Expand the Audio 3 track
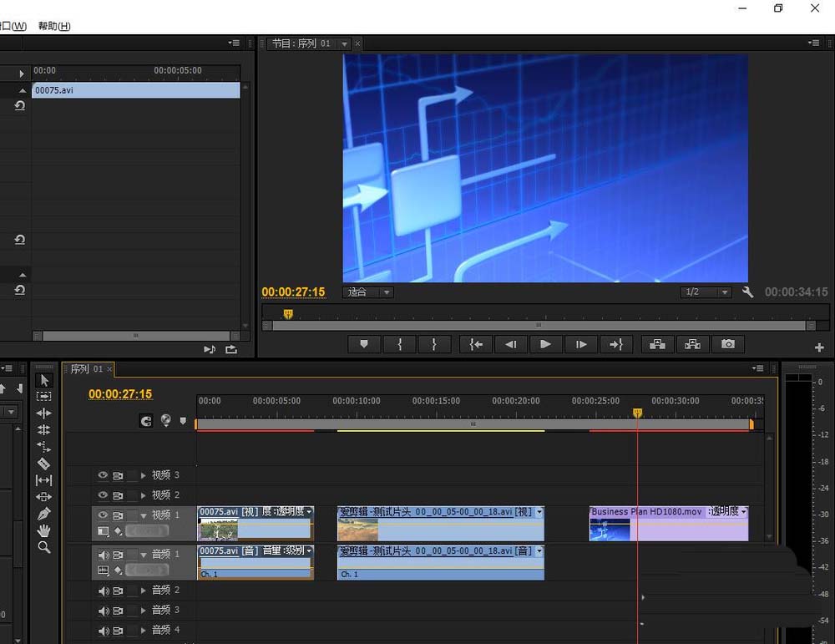Image resolution: width=835 pixels, height=644 pixels. point(144,611)
